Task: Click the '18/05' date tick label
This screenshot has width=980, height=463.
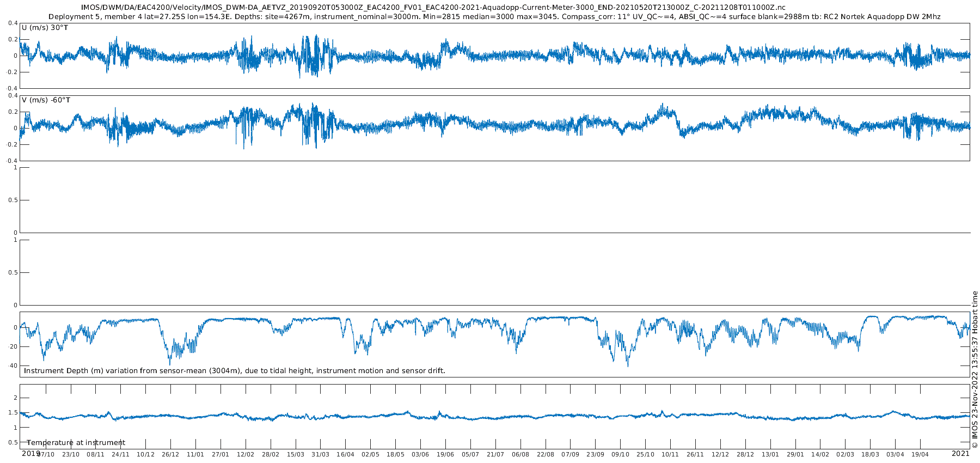Action: tap(395, 454)
